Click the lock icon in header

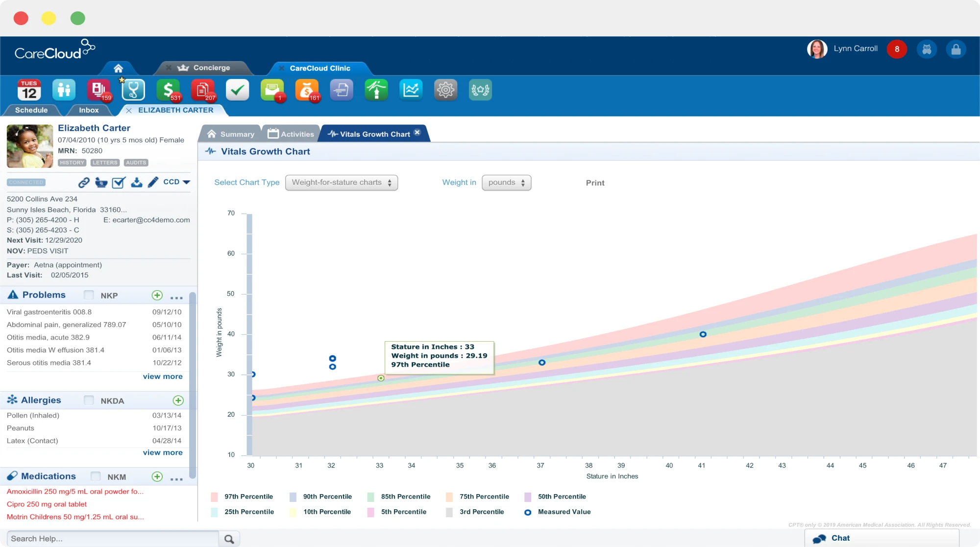[x=955, y=50]
